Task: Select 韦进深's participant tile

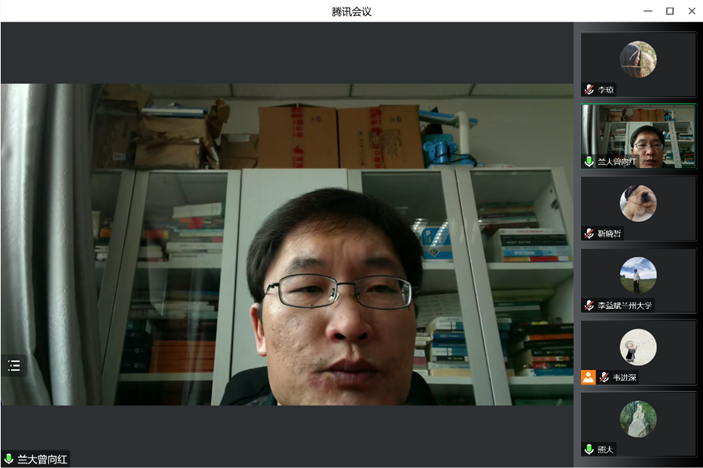Action: 638,348
